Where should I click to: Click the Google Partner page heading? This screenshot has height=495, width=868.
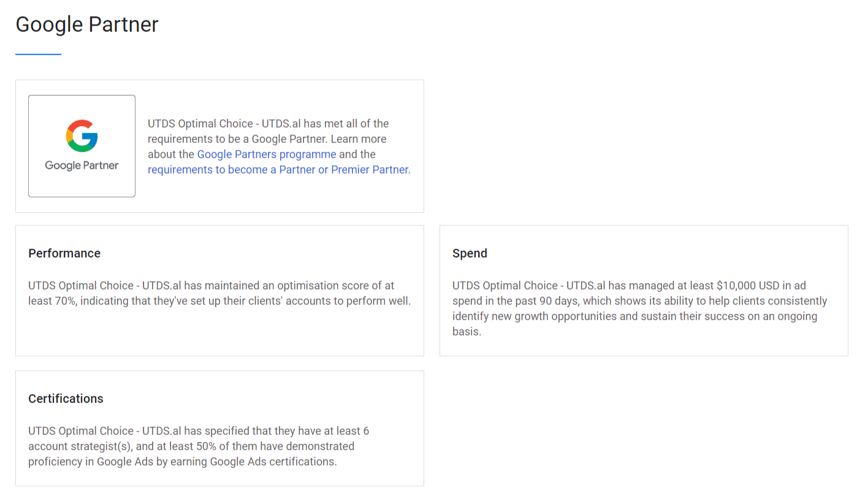87,25
